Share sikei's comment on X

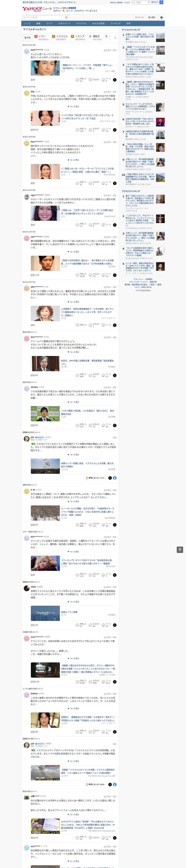115,625
